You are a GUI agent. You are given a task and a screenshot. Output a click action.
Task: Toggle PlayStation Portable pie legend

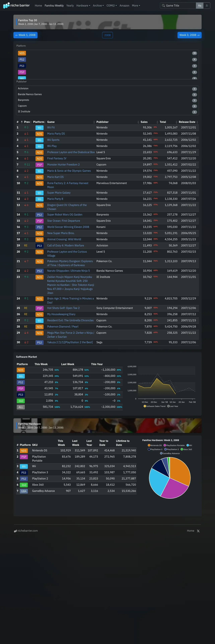pyautogui.click(x=174, y=445)
